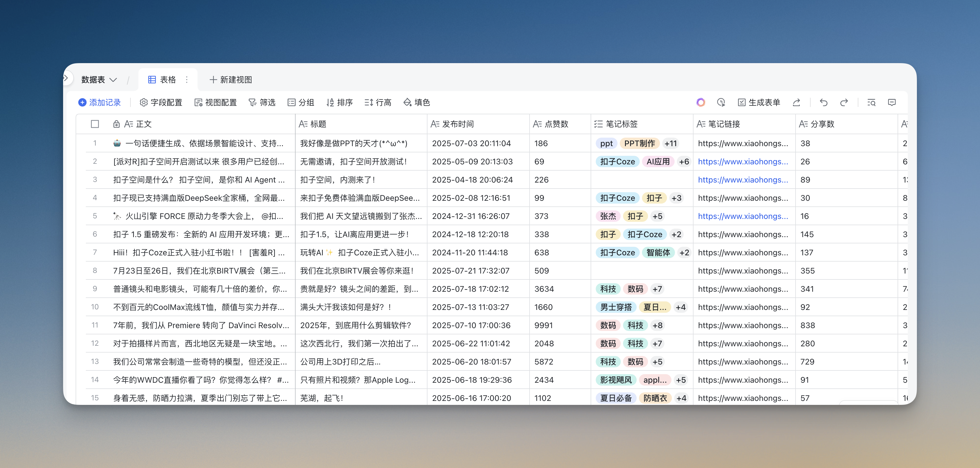Open the comments icon

(x=892, y=102)
